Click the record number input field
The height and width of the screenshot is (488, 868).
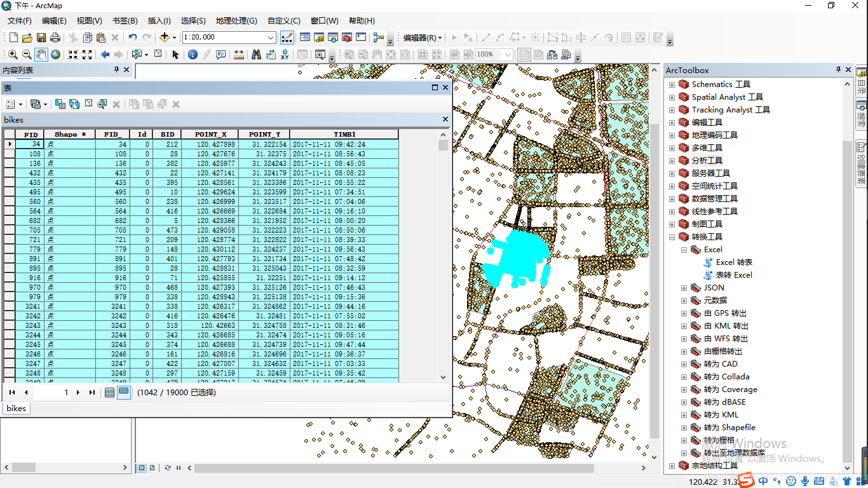pyautogui.click(x=51, y=393)
